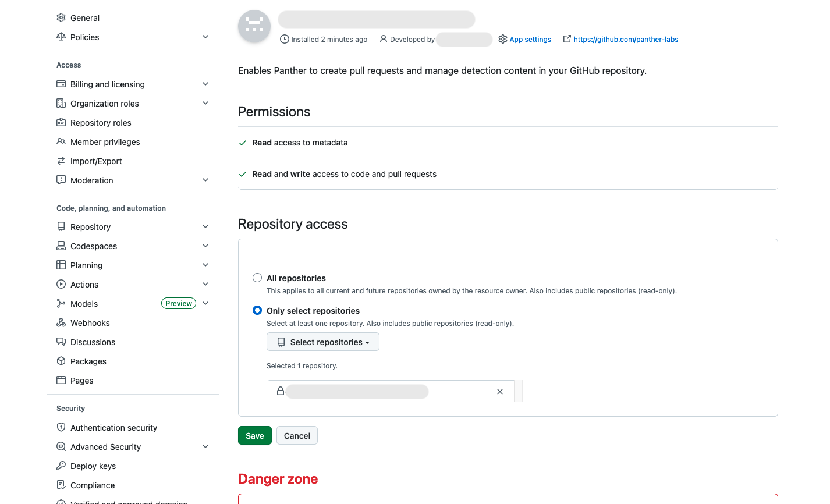Click the 'Installed 2 minutes ago' text
Image resolution: width=830 pixels, height=504 pixels.
[x=329, y=40]
